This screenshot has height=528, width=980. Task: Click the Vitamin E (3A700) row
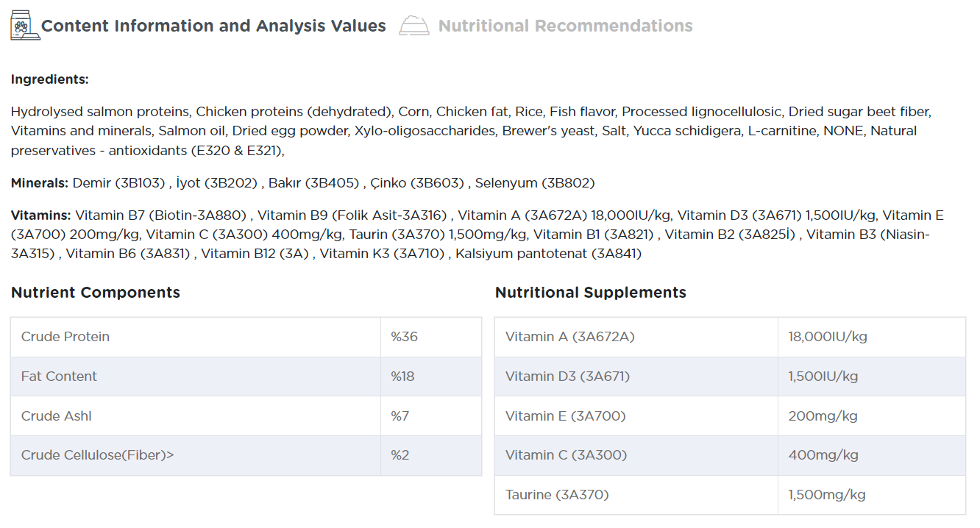(730, 416)
